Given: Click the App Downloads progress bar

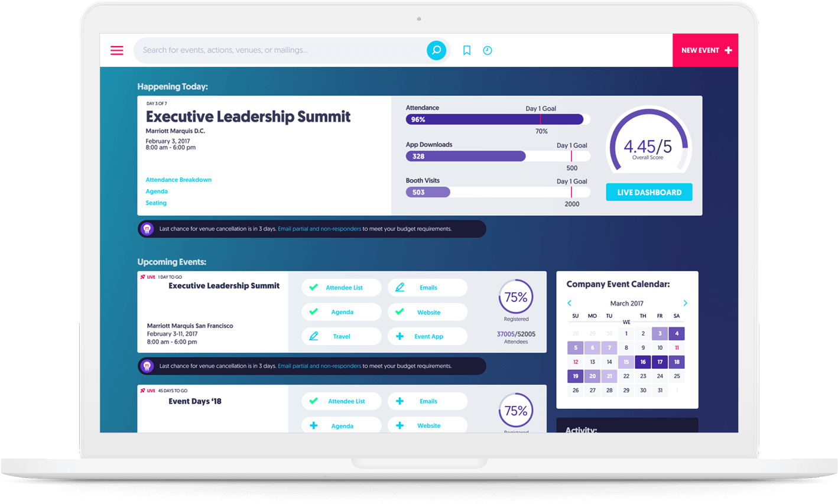Looking at the screenshot, I should click(498, 156).
